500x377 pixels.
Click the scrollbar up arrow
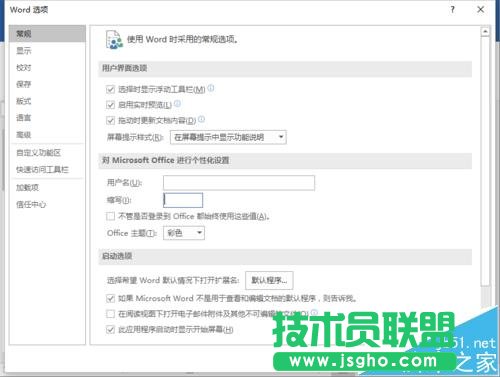(x=485, y=32)
